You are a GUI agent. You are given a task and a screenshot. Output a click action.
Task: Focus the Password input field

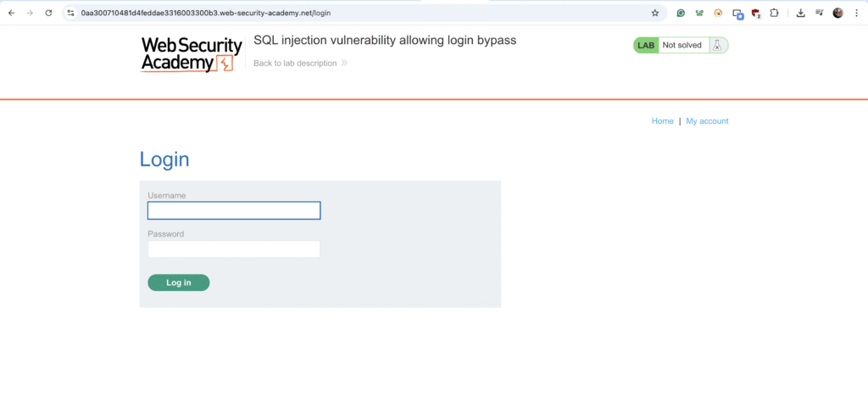pyautogui.click(x=234, y=249)
